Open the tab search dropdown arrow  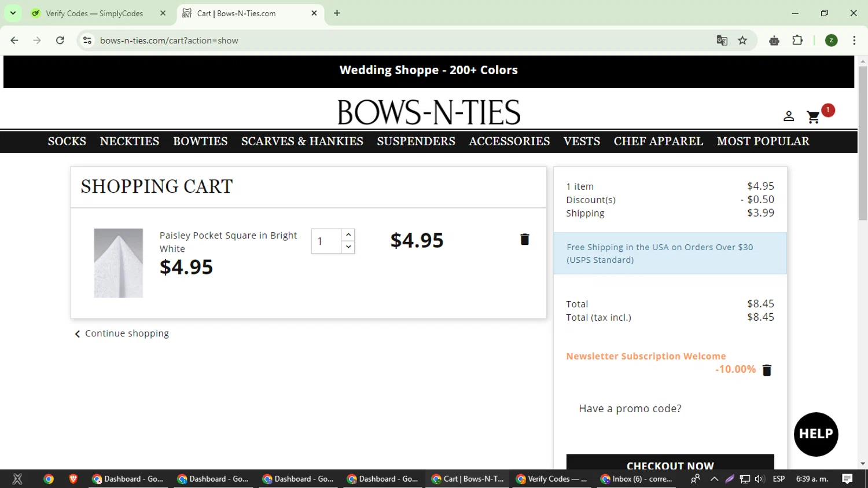pyautogui.click(x=13, y=13)
